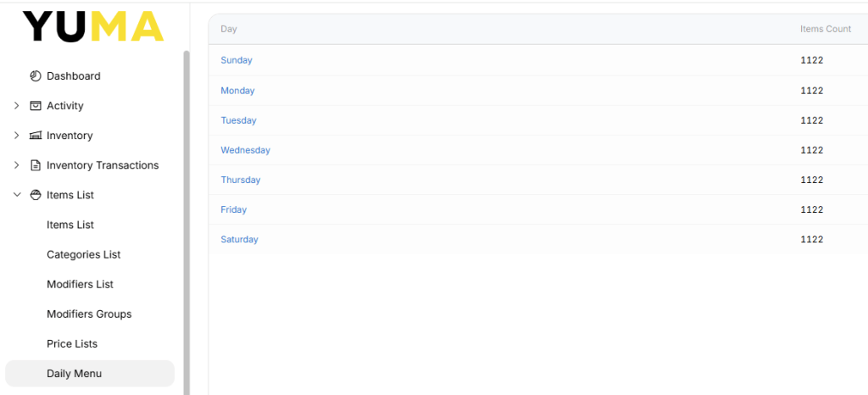Open the Tuesday menu link
868x395 pixels.
click(238, 120)
